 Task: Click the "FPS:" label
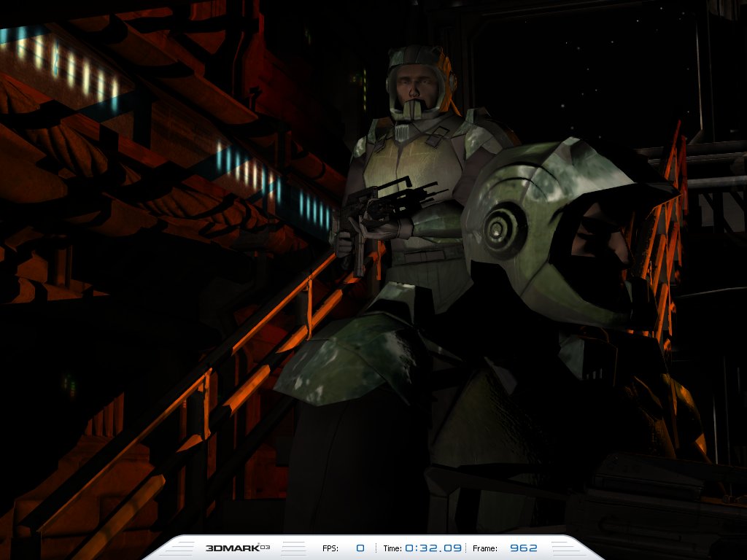(x=330, y=548)
